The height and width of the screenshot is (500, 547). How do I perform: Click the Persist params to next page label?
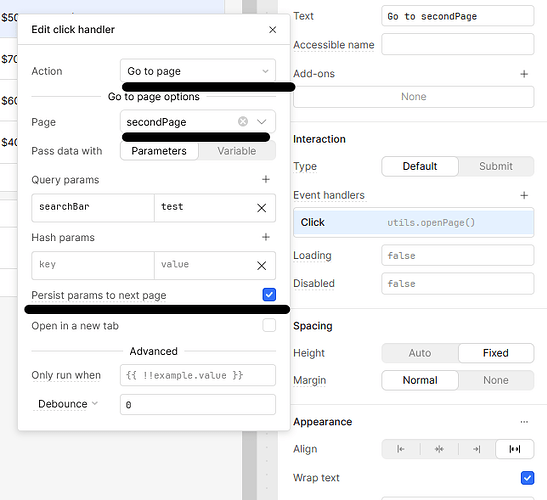click(x=99, y=296)
